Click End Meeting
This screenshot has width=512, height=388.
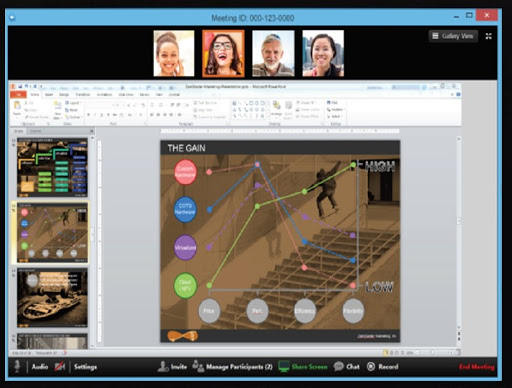[477, 367]
